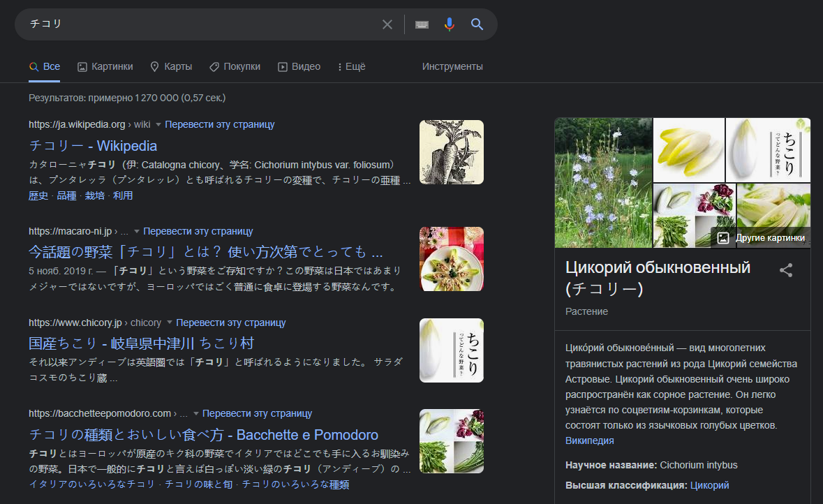Switch to the Карты tab
The image size is (823, 504).
pyautogui.click(x=171, y=67)
